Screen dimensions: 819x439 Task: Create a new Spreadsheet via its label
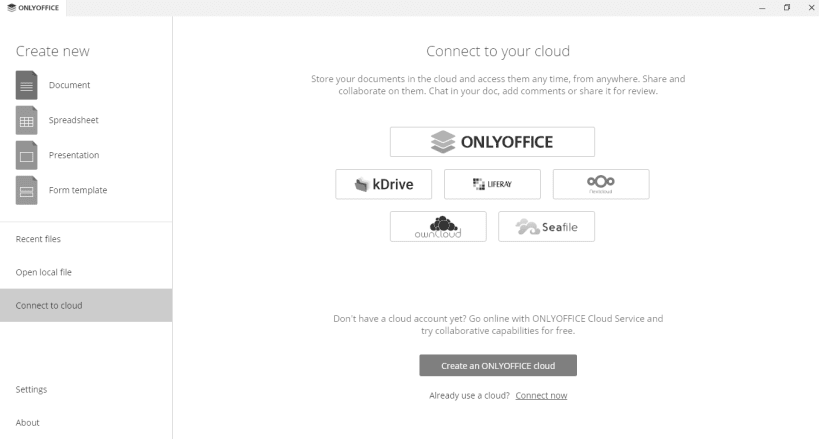click(x=74, y=120)
